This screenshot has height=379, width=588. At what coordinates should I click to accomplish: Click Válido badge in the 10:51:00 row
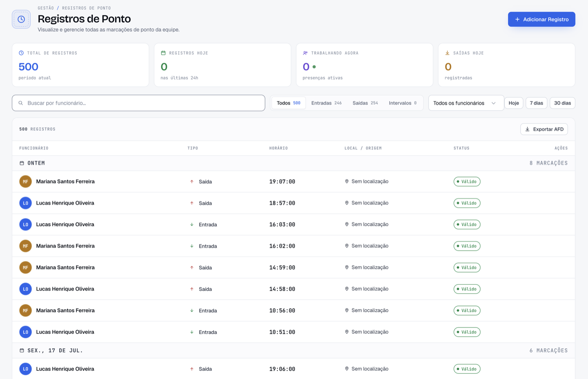point(467,332)
